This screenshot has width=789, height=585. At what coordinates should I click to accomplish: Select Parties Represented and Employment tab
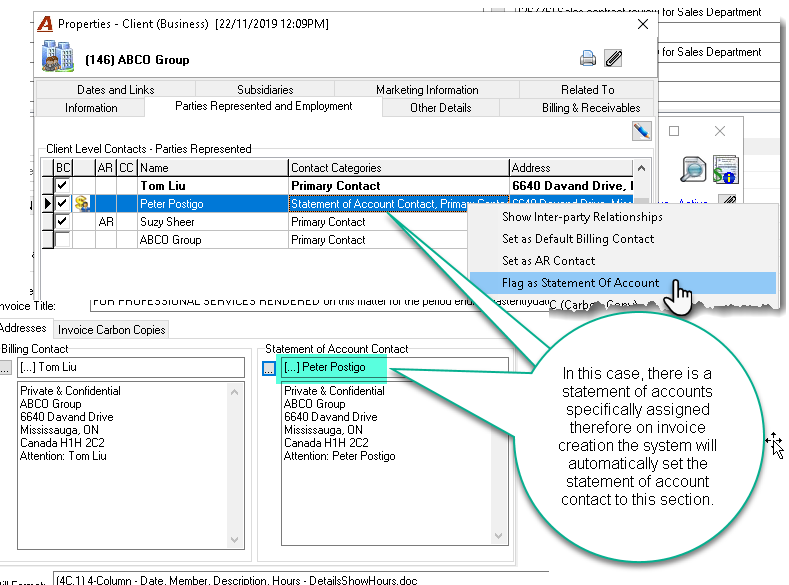pyautogui.click(x=264, y=106)
